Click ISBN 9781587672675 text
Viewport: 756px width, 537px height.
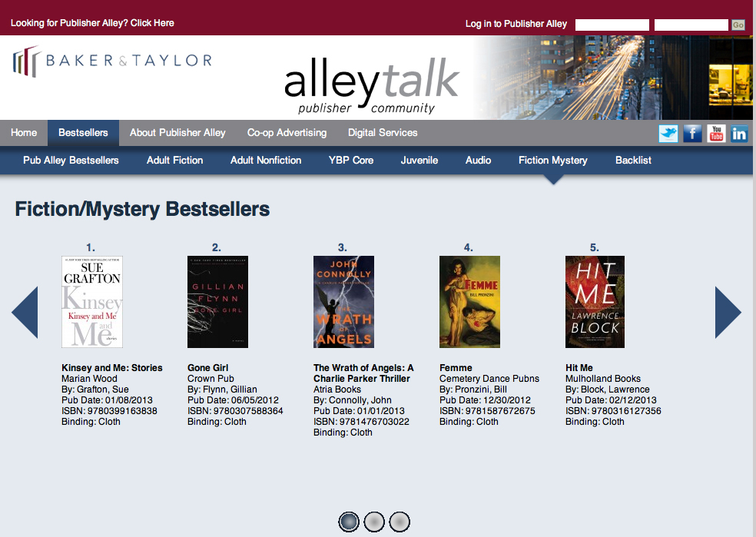(x=487, y=411)
